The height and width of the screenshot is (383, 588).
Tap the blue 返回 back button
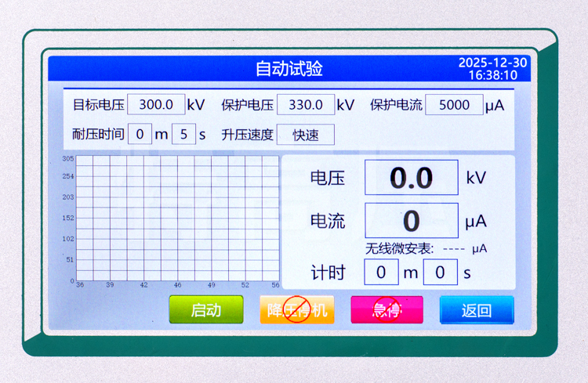pyautogui.click(x=477, y=310)
